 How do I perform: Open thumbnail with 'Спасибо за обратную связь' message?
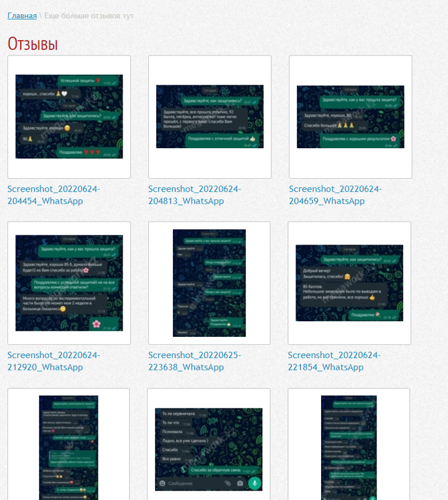click(x=208, y=449)
